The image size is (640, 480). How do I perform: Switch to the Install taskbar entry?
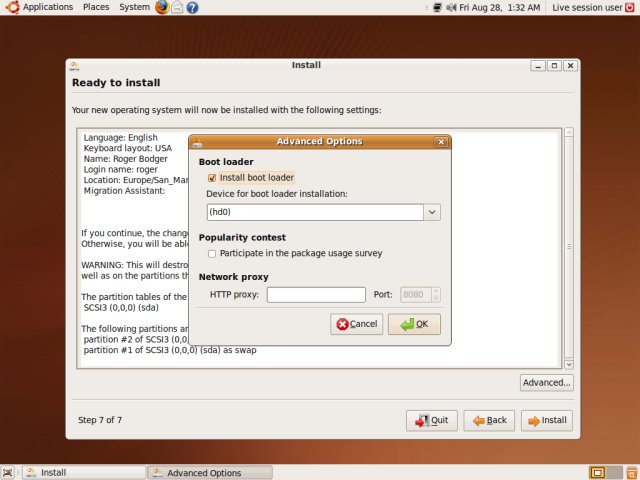[x=84, y=473]
